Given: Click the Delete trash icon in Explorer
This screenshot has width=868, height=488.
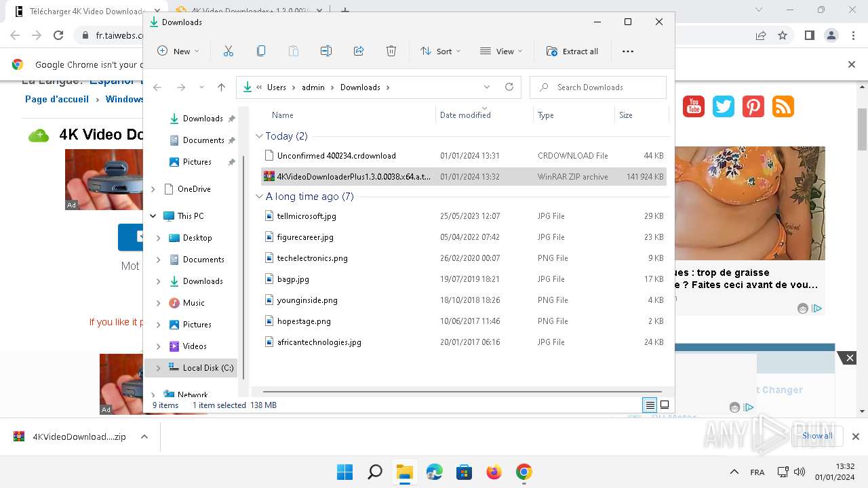Looking at the screenshot, I should (391, 51).
